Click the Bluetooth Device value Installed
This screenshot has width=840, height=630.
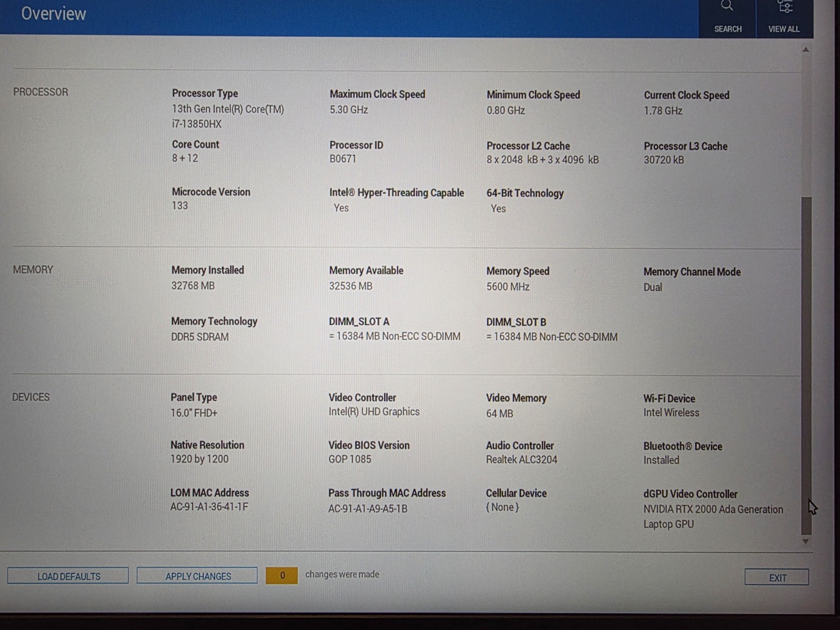[x=661, y=460]
